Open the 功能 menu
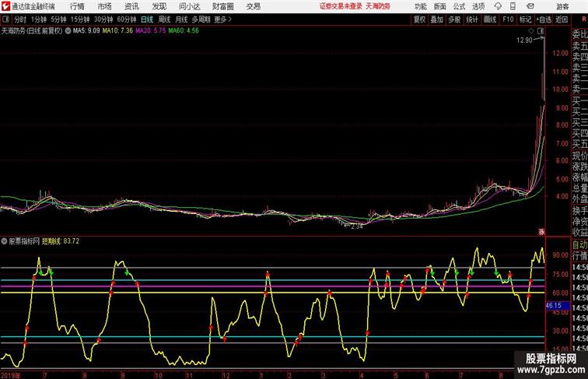 coord(420,6)
